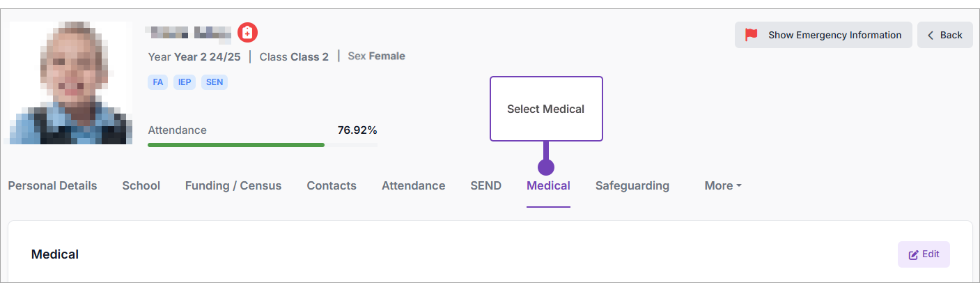Click the Back chevron arrow icon
Screen dimensions: 980x283
click(x=931, y=35)
